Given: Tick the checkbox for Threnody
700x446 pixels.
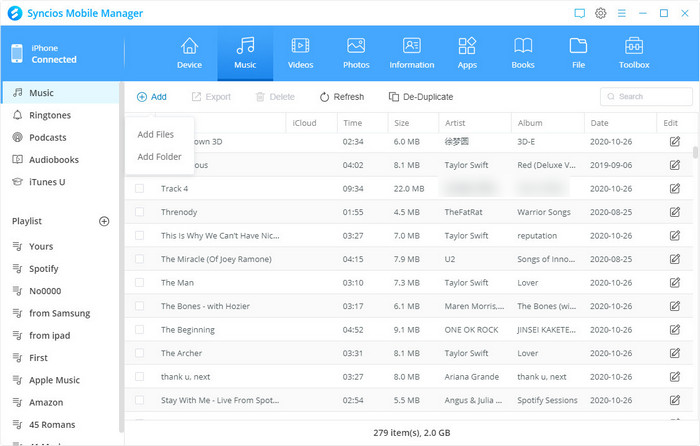Looking at the screenshot, I should click(x=139, y=212).
